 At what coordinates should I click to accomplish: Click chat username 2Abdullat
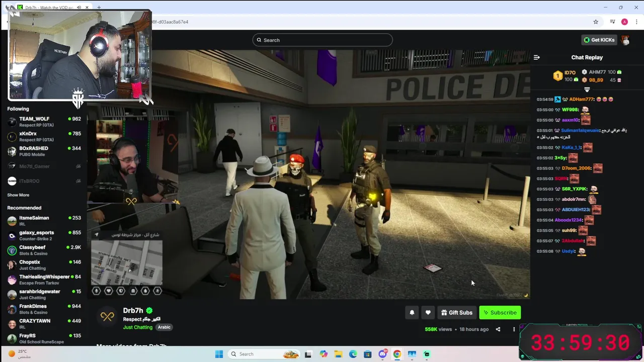click(x=573, y=241)
